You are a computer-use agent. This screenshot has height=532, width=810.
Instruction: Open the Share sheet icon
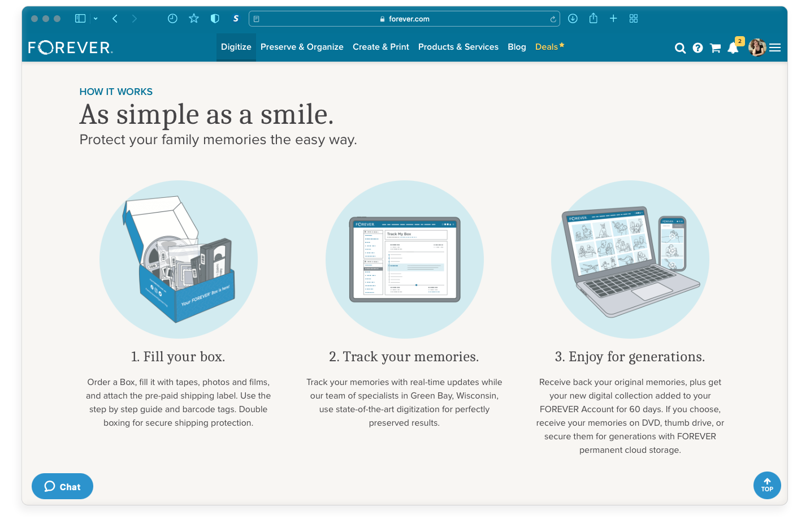click(x=593, y=18)
